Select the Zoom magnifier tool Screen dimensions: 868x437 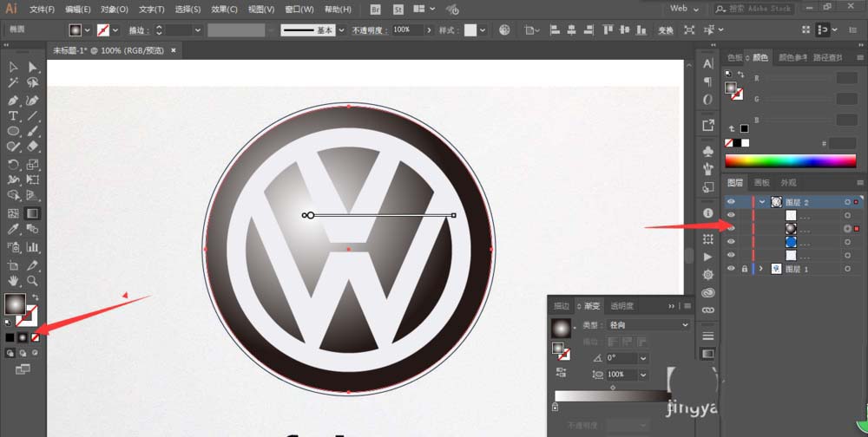(x=32, y=281)
